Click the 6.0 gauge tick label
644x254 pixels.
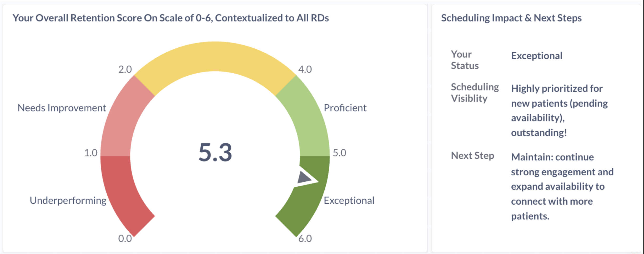[x=305, y=238]
